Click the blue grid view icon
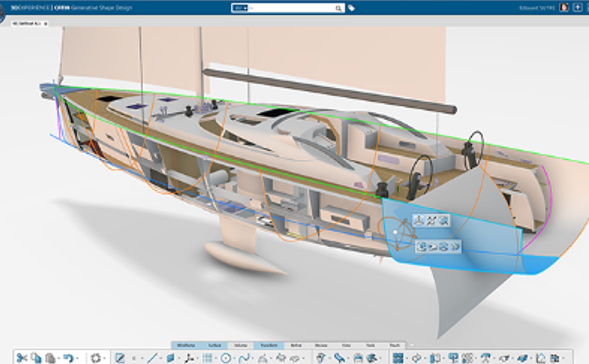Image resolution: width=589 pixels, height=364 pixels. point(398,358)
